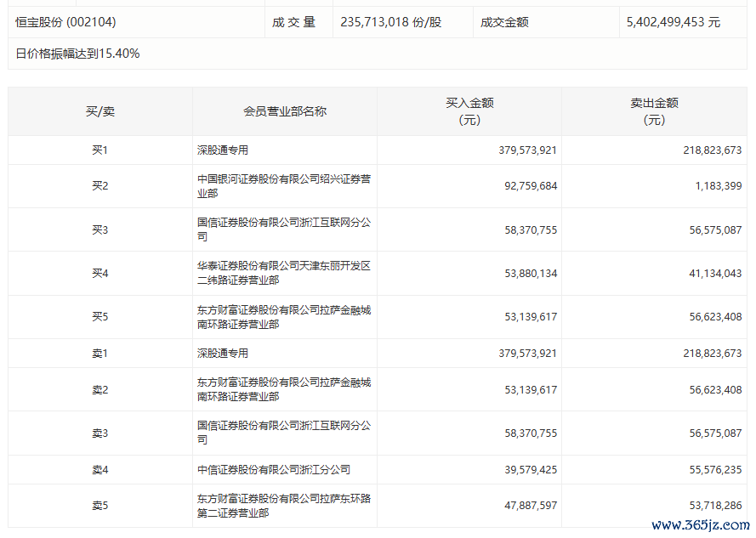Click 东方财富证券拉萨金融城 in the 卖2 row
The image size is (756, 538).
pyautogui.click(x=284, y=389)
